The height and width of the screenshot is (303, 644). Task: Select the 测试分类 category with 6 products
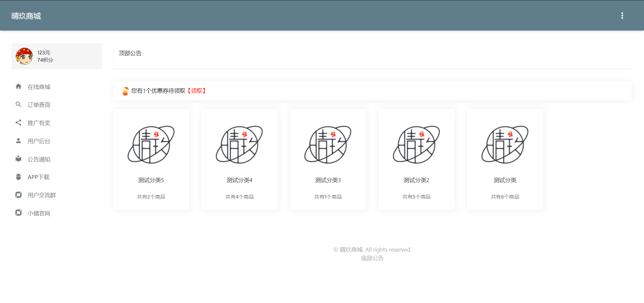coord(505,160)
